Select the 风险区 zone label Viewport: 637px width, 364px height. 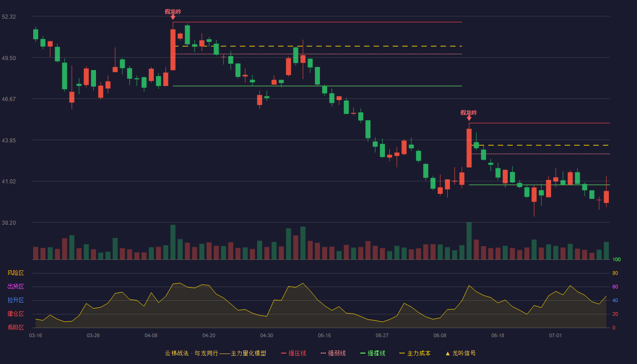[15, 273]
